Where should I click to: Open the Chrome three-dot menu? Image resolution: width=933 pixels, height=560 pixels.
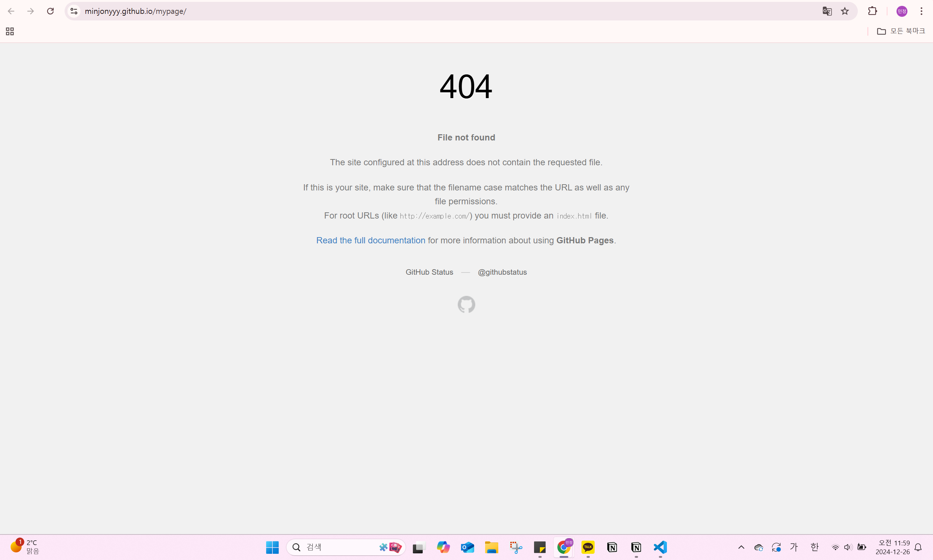tap(921, 11)
